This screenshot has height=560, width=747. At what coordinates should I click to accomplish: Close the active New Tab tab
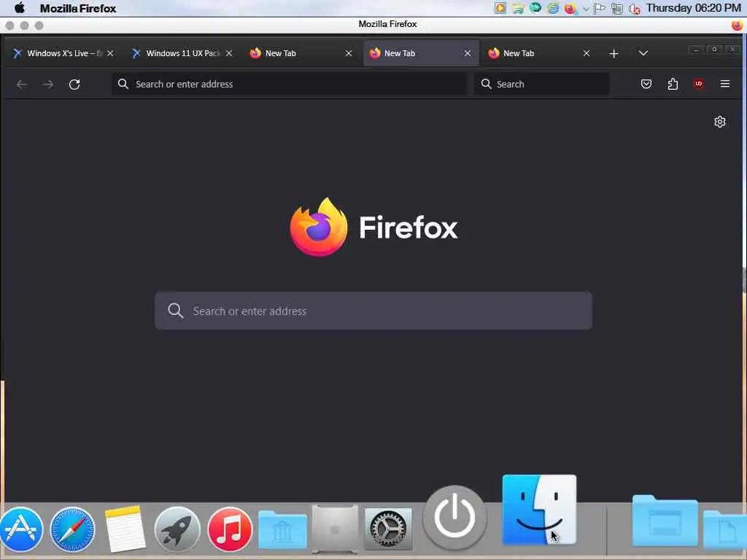(x=468, y=53)
